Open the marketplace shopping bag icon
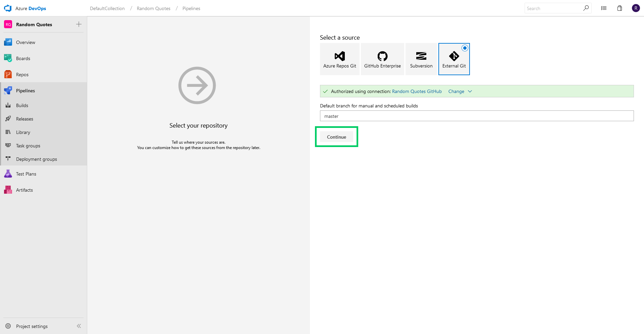 point(620,8)
